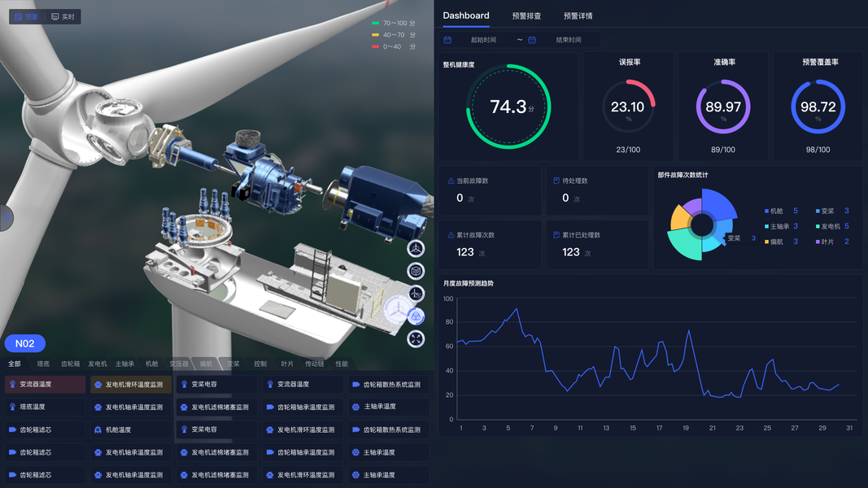
Task: Click the highlighted exploded-view round icon
Action: (416, 316)
